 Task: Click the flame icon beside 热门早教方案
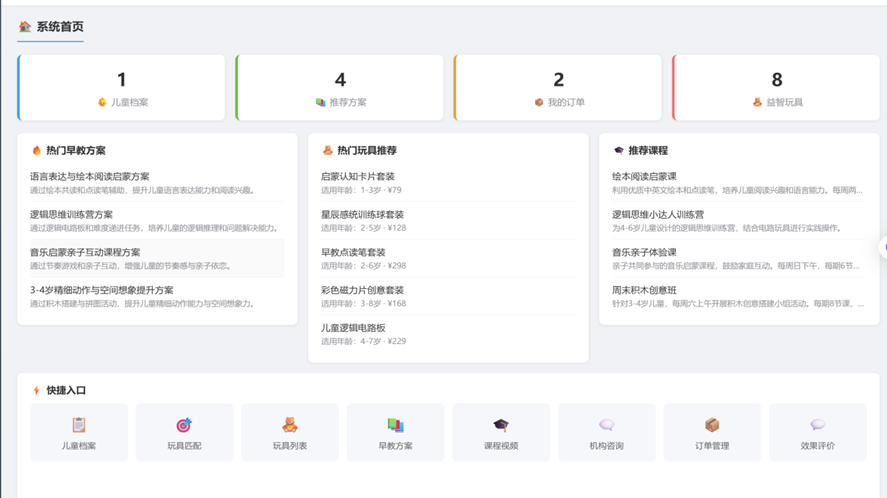coord(37,151)
